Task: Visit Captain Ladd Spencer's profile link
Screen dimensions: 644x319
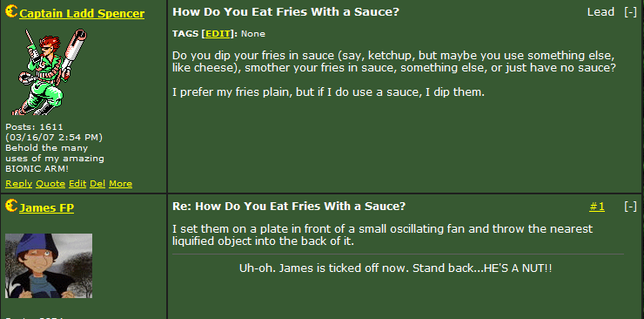Action: tap(82, 14)
